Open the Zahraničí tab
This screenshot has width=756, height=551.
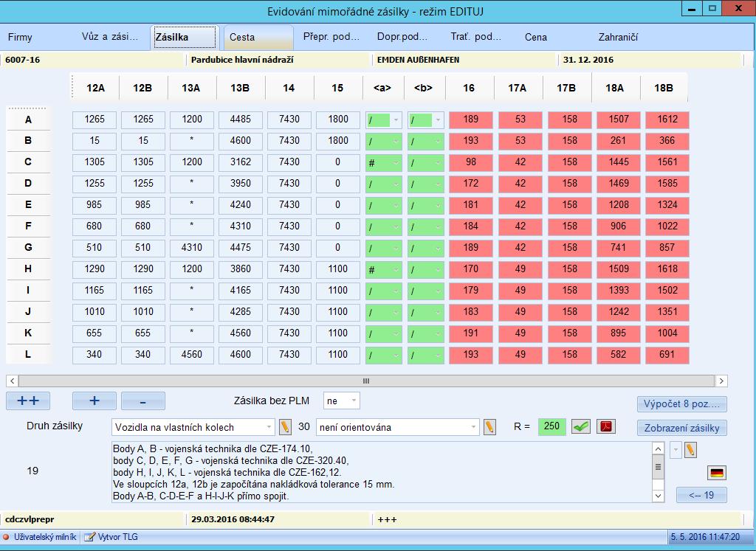(618, 37)
